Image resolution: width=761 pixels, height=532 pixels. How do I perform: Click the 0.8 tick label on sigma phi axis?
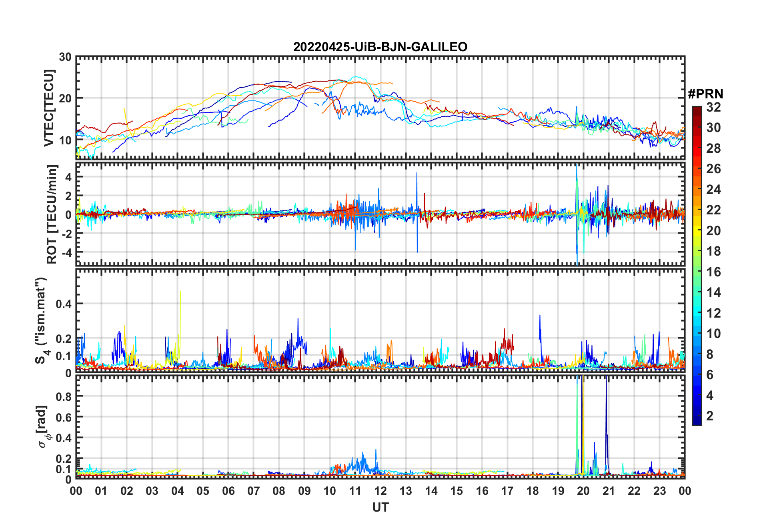[63, 396]
